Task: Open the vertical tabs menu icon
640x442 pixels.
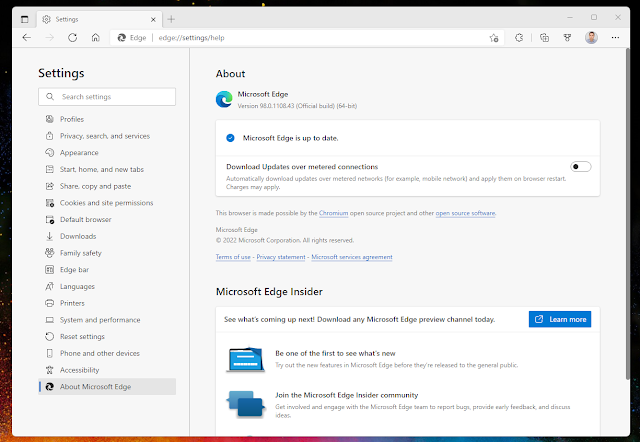Action: coord(24,19)
